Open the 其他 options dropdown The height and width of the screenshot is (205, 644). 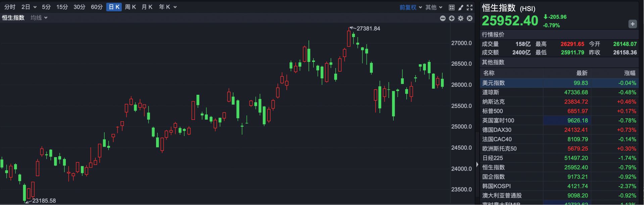point(434,7)
